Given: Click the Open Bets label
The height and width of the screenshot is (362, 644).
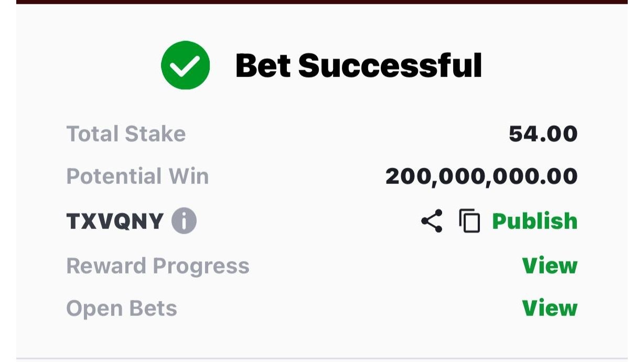Looking at the screenshot, I should [122, 309].
